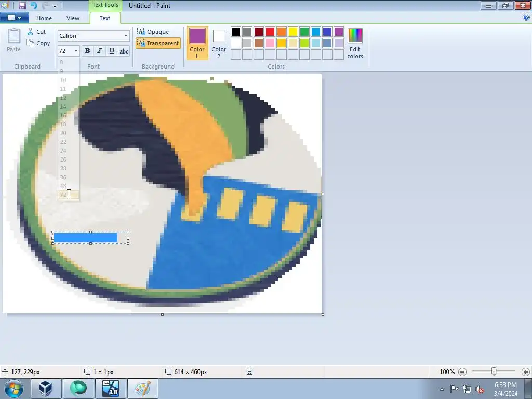Click the zoom slider thumb
Screen dimensions: 532x399
[494, 371]
